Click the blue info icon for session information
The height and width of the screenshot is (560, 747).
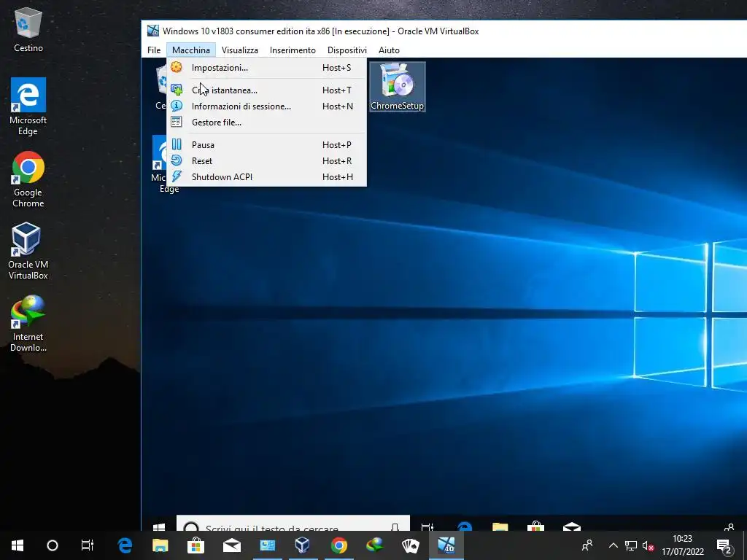click(177, 106)
